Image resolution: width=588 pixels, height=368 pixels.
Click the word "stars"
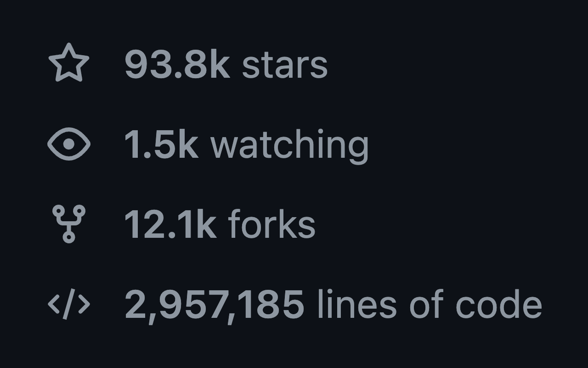pyautogui.click(x=285, y=64)
